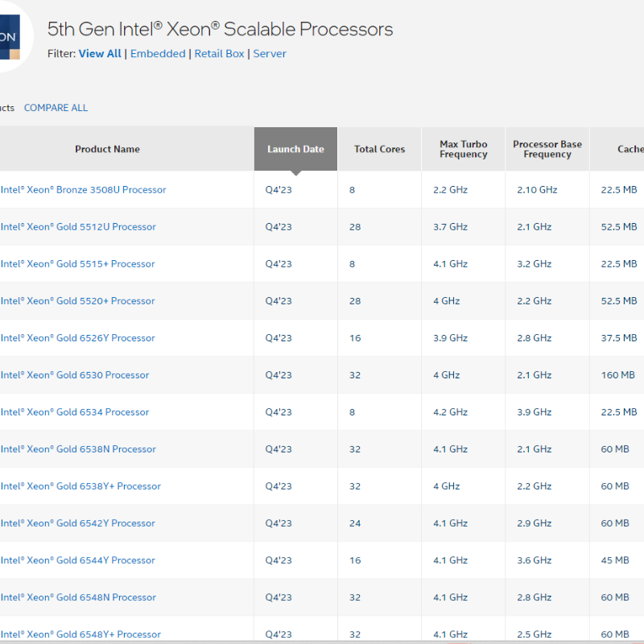644x644 pixels.
Task: Click the Intel Xeon logo badge
Action: click(11, 38)
